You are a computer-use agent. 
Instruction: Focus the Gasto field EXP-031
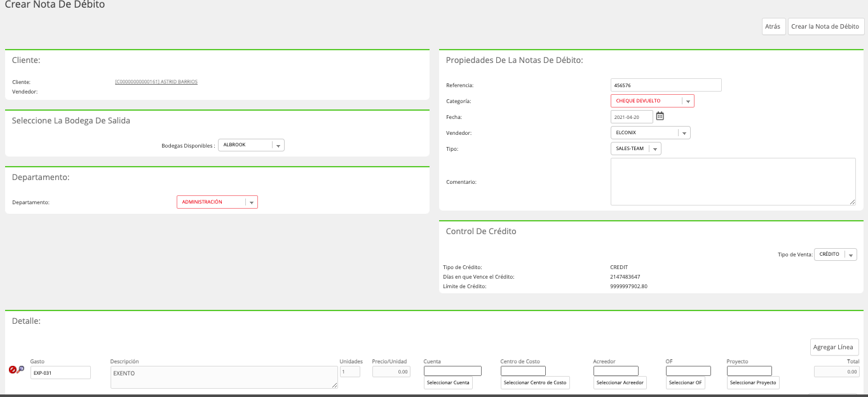pyautogui.click(x=60, y=373)
